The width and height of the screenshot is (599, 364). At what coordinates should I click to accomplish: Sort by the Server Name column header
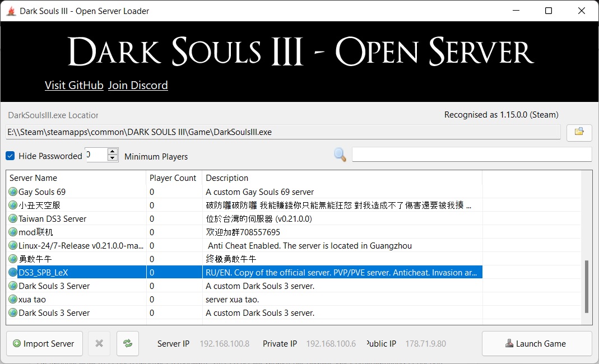pyautogui.click(x=76, y=178)
